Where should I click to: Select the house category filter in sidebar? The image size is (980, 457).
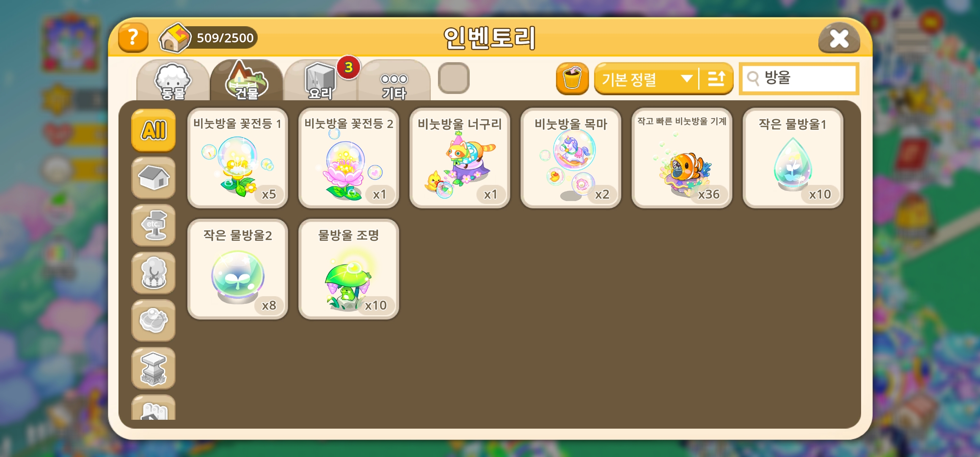click(153, 178)
